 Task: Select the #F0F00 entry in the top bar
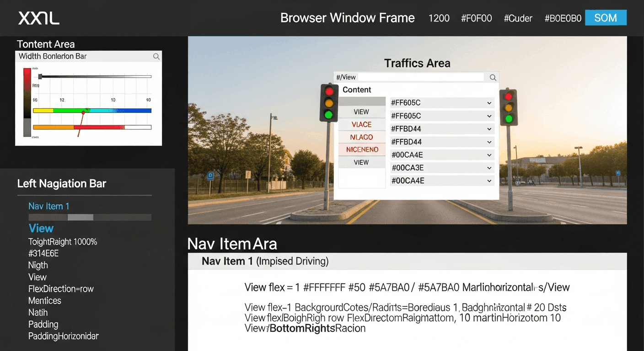click(476, 18)
